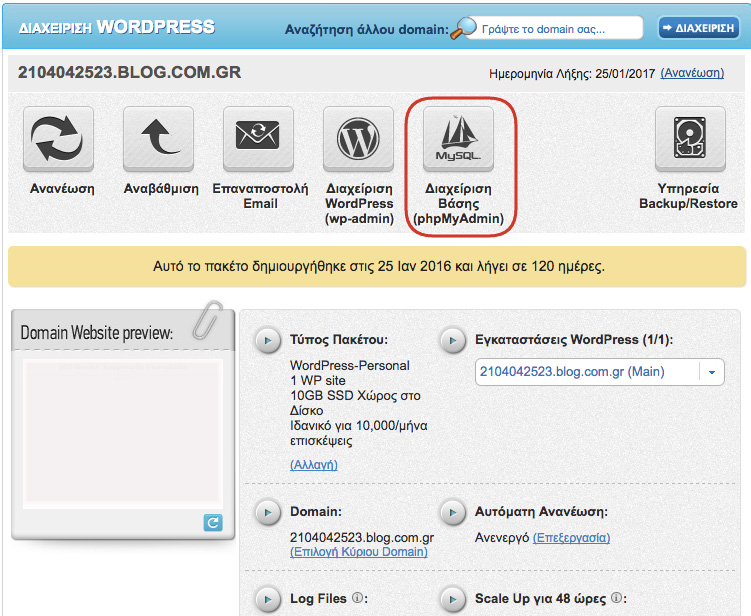751x616 pixels.
Task: Click play arrow beside Εγκαταστάσεις WordPress
Action: point(453,341)
